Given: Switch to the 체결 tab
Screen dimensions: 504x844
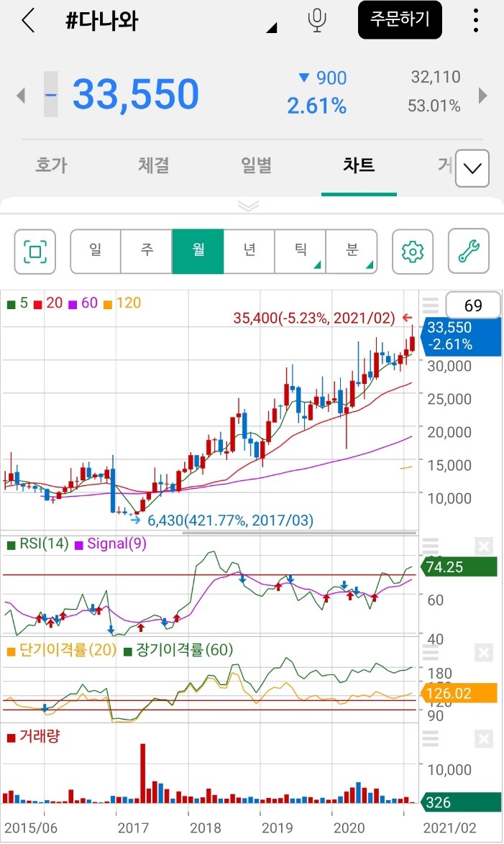Looking at the screenshot, I should 154,165.
